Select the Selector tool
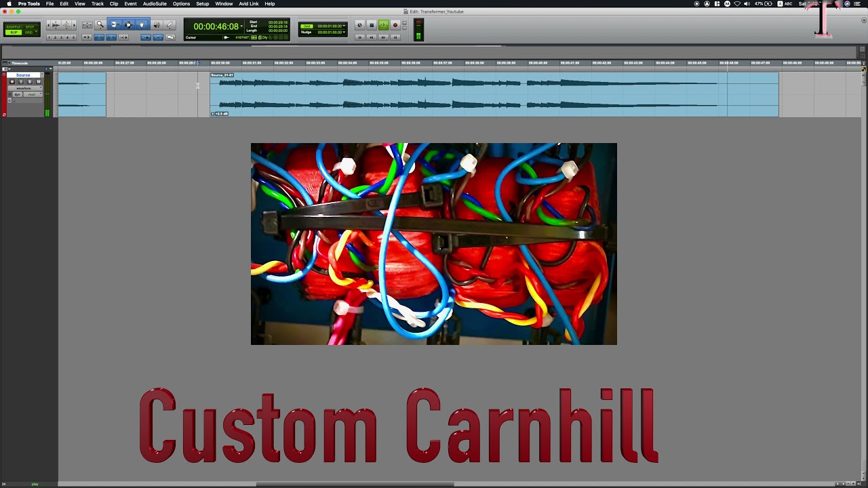Viewport: 868px width, 488px height. point(128,25)
